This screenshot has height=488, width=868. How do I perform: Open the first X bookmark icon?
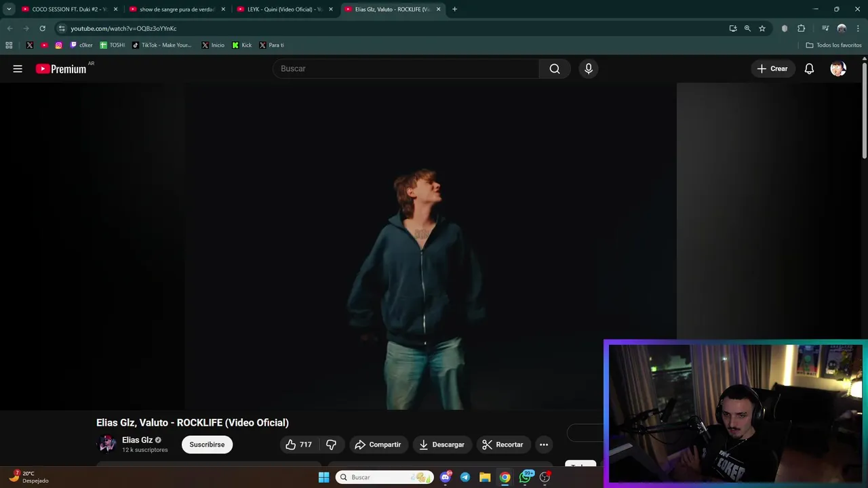click(30, 45)
